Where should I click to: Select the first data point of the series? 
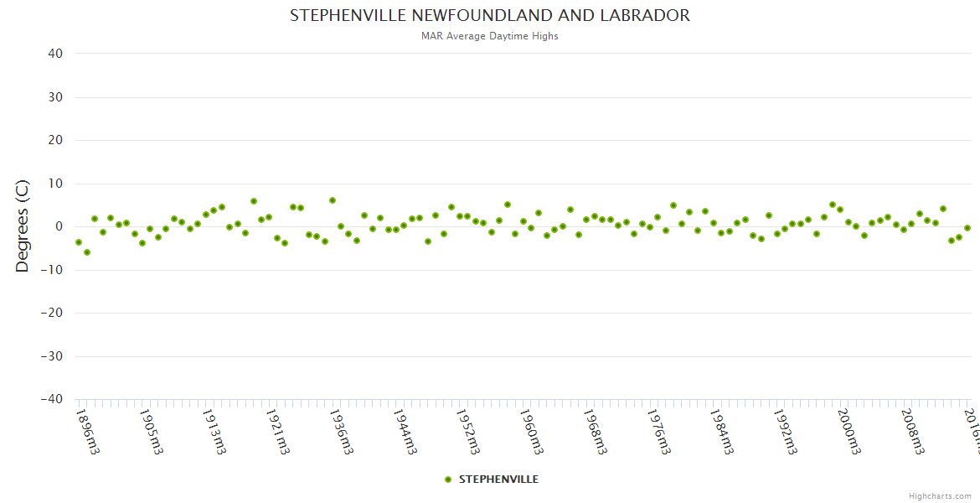79,242
